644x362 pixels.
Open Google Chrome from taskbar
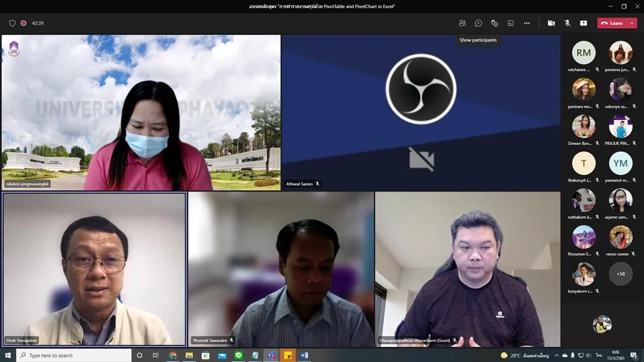click(173, 356)
